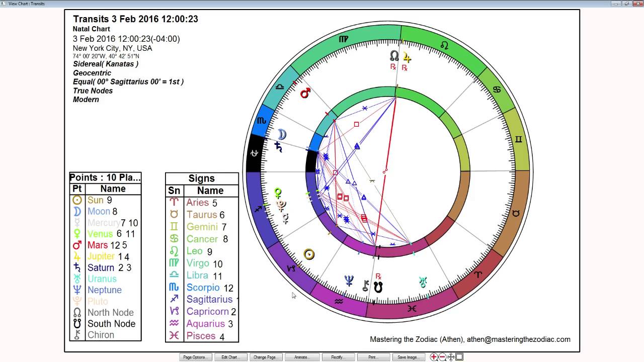Screen dimensions: 644x362
Task: Select the 'New York City, NY, USA' text
Action: click(112, 48)
